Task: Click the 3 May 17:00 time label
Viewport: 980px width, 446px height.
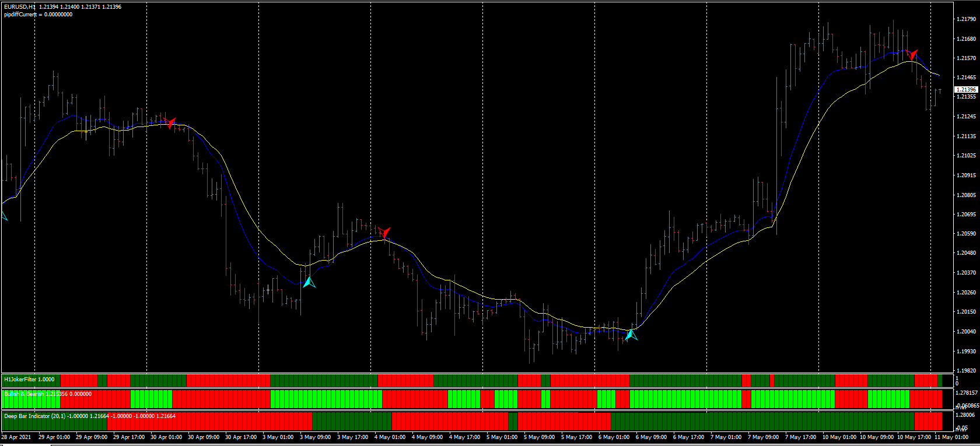Action: click(353, 437)
